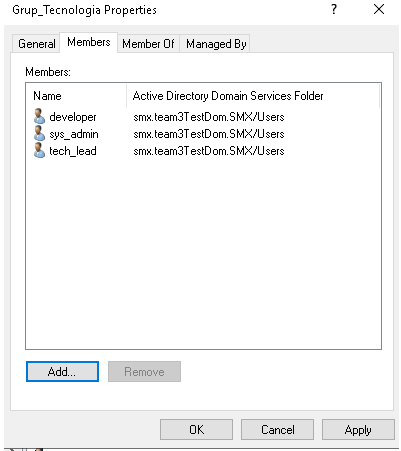Image resolution: width=401 pixels, height=451 pixels.
Task: Switch to the Member Of tab
Action: pos(148,44)
